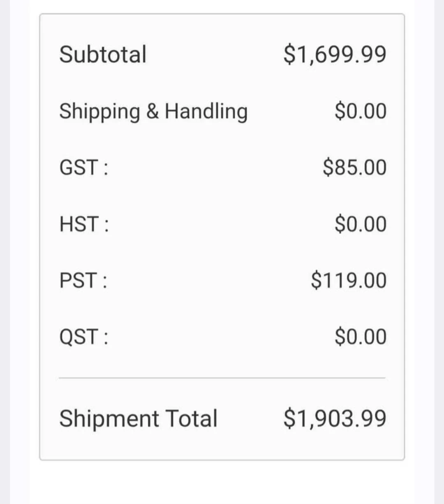Click the QST label
Image resolution: width=444 pixels, height=504 pixels.
pos(84,337)
